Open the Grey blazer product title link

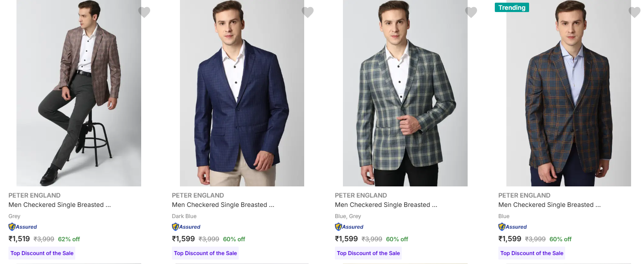(59, 205)
